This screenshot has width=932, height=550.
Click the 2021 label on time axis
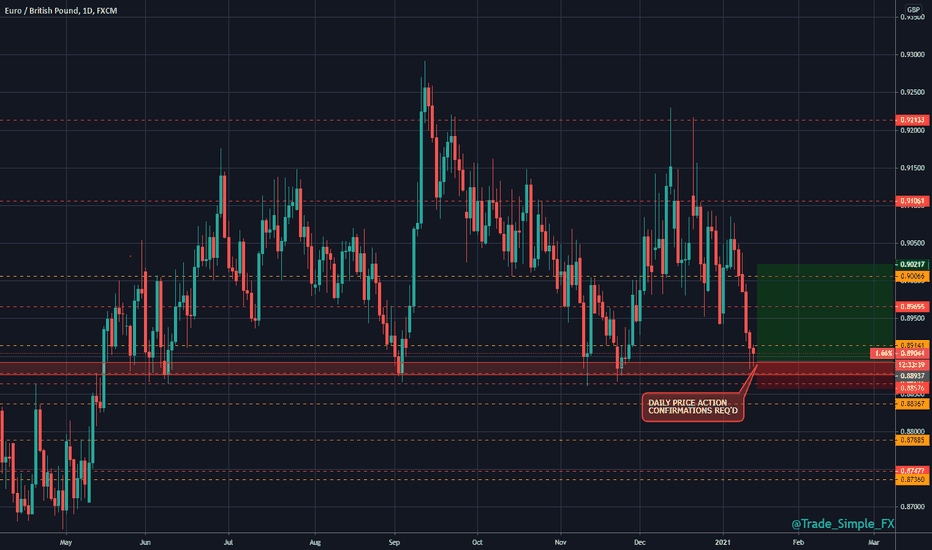click(x=723, y=542)
